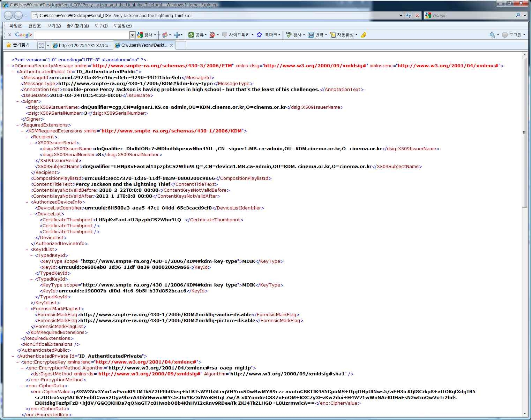Collapse the Signer node
Screen dimensions: 531x420
[17, 101]
